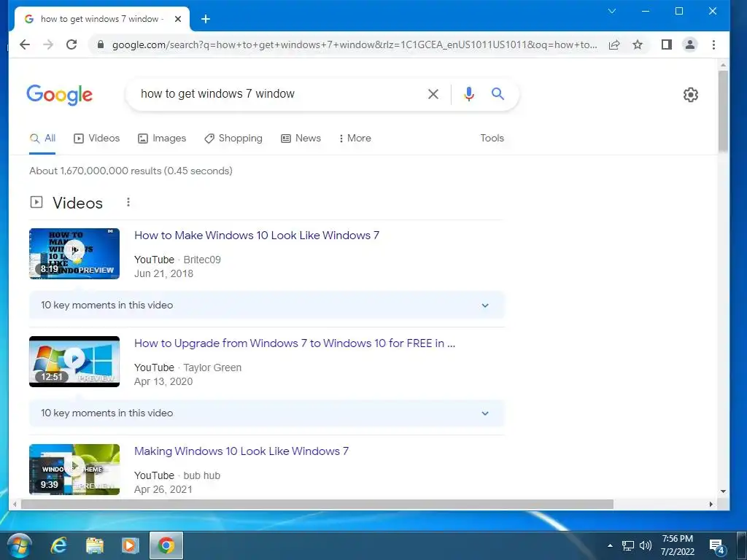Close the 'how to get windows 7 window' tab

click(178, 19)
